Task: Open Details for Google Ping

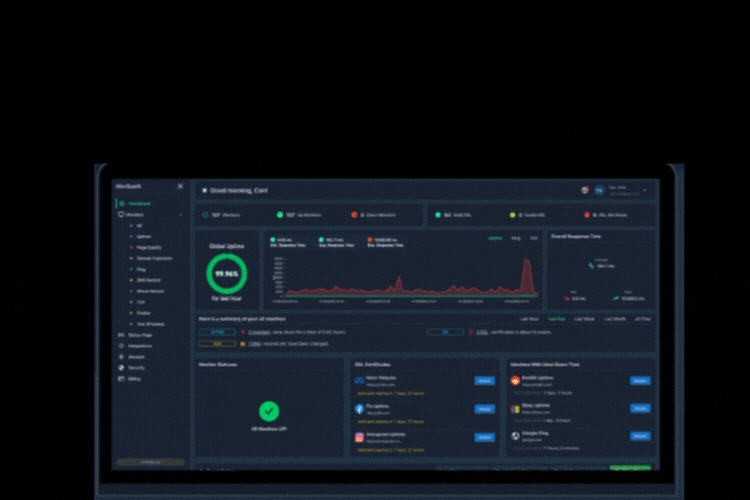Action: click(640, 436)
